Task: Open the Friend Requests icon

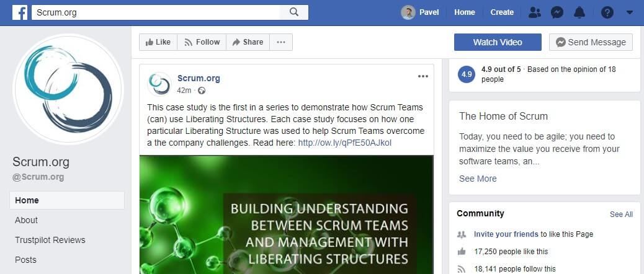Action: point(534,12)
